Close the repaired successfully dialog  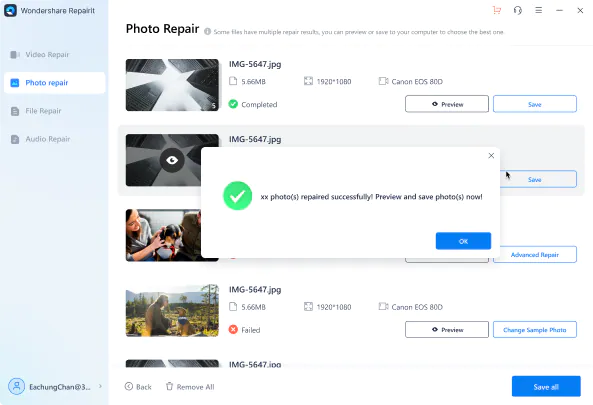[x=491, y=155]
